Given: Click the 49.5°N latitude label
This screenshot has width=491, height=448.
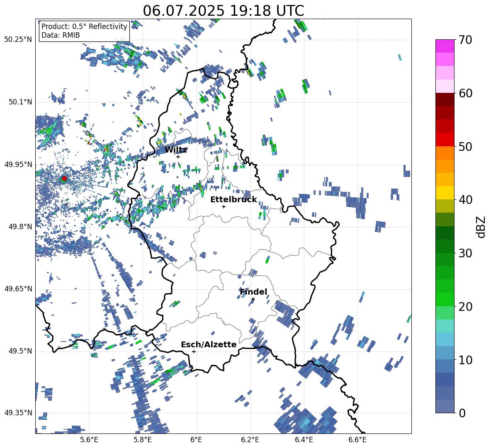Looking at the screenshot, I should point(20,351).
